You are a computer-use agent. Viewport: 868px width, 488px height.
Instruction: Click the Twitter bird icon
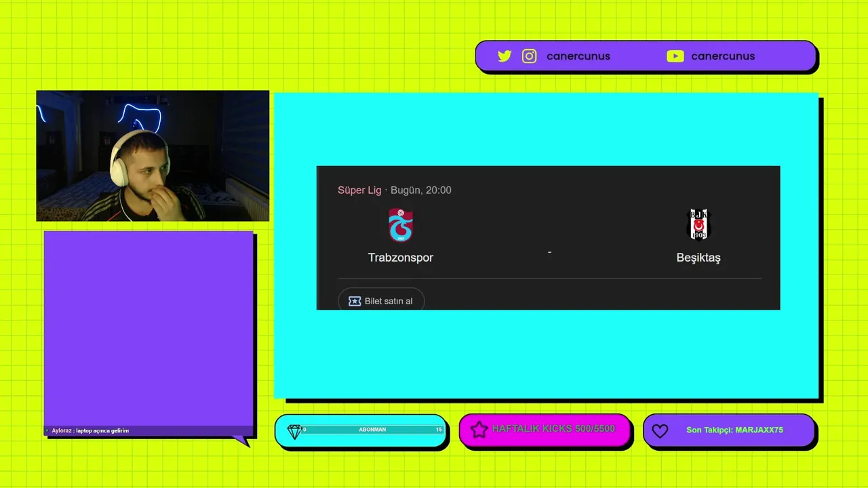(x=505, y=56)
